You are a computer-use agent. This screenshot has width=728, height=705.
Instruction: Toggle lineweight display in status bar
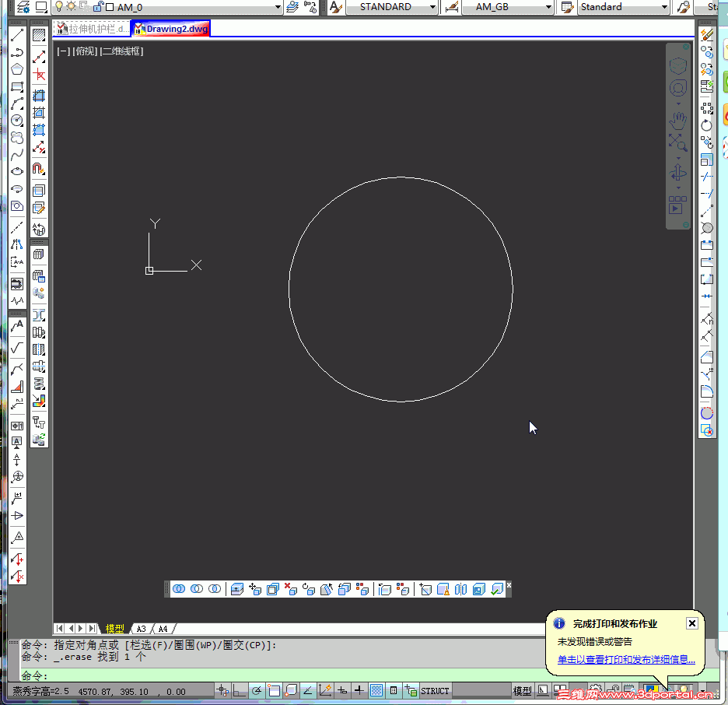click(359, 691)
